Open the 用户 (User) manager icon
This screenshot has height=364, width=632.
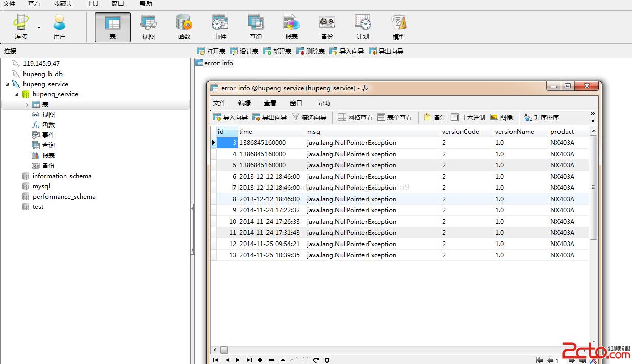[x=59, y=27]
